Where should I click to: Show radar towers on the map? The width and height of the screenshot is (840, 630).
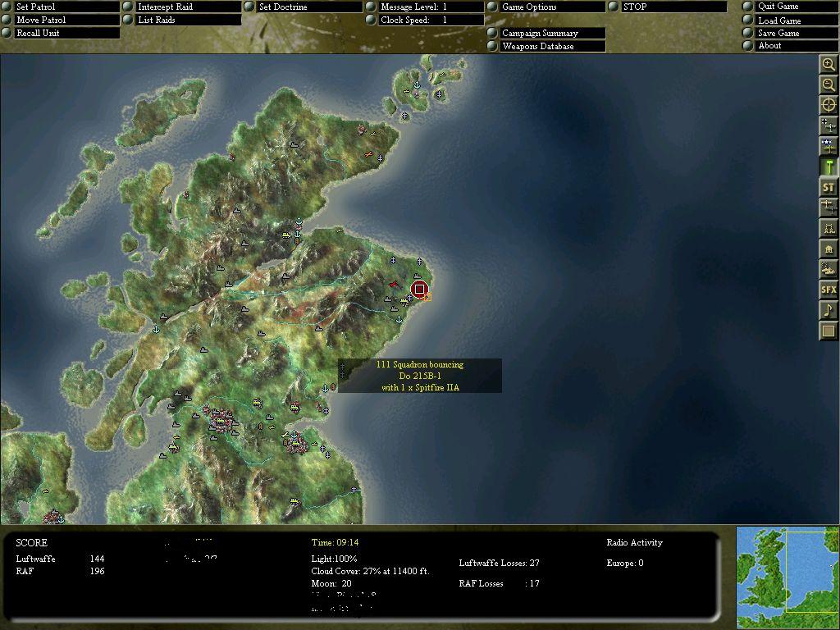(829, 228)
